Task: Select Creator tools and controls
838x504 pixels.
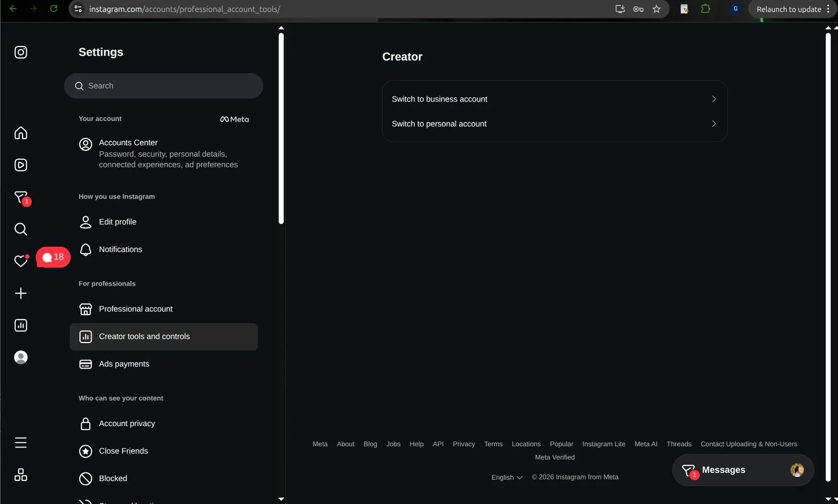Action: (x=164, y=336)
